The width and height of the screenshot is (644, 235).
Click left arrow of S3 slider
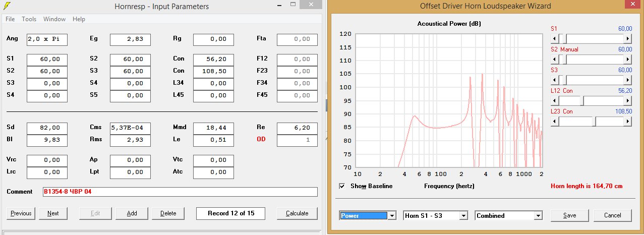click(x=554, y=80)
